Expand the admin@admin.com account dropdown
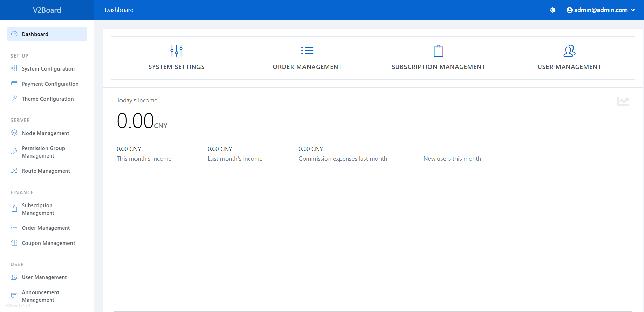 601,10
